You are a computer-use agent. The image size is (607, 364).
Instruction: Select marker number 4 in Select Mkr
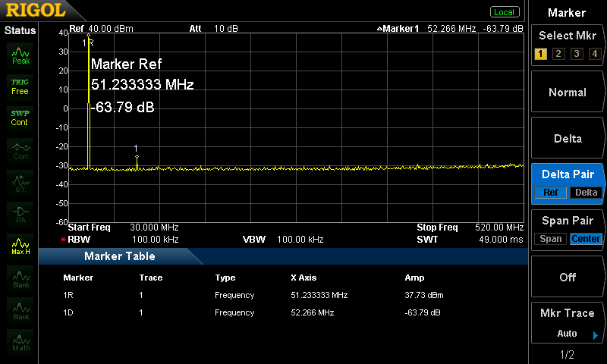coord(594,54)
